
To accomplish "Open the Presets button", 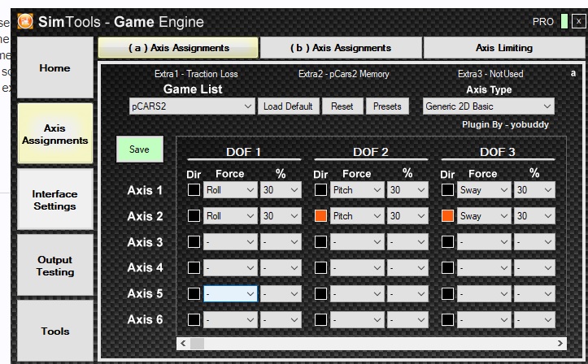I will point(387,106).
